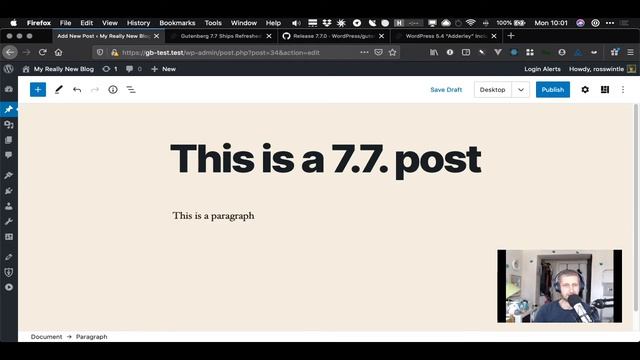Viewport: 640px width, 360px height.
Task: Switch to Release 7.7.0 GitHub tab
Action: click(x=333, y=36)
